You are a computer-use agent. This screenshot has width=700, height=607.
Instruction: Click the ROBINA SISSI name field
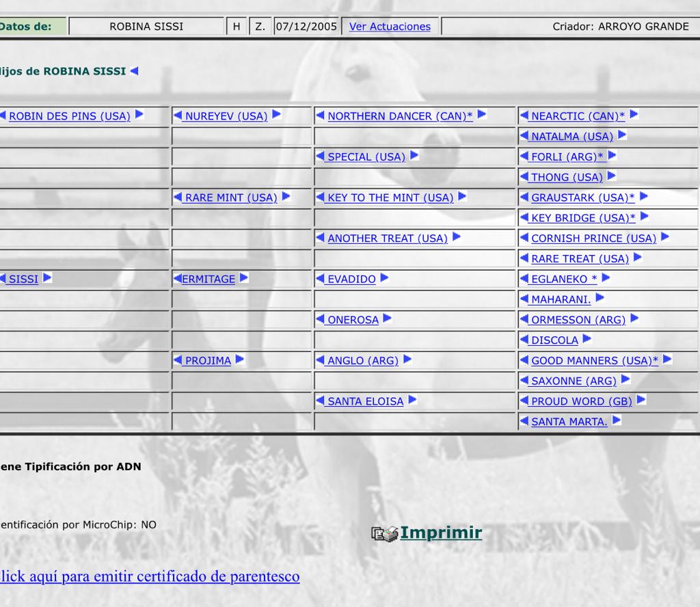[146, 27]
